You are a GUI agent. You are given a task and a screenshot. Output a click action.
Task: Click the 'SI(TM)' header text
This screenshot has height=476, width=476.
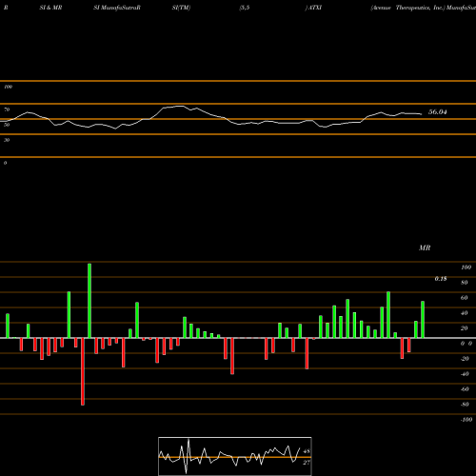(181, 8)
